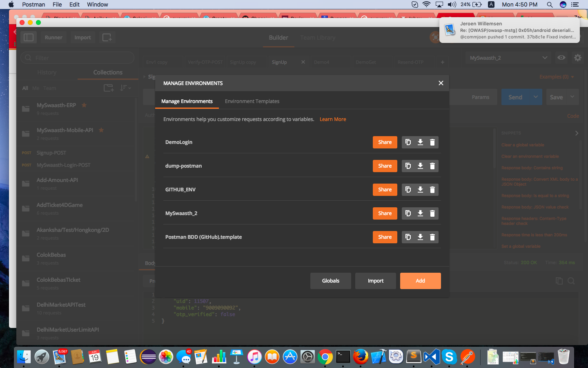Image resolution: width=588 pixels, height=368 pixels.
Task: Expand the Examples (0) dropdown
Action: 557,77
